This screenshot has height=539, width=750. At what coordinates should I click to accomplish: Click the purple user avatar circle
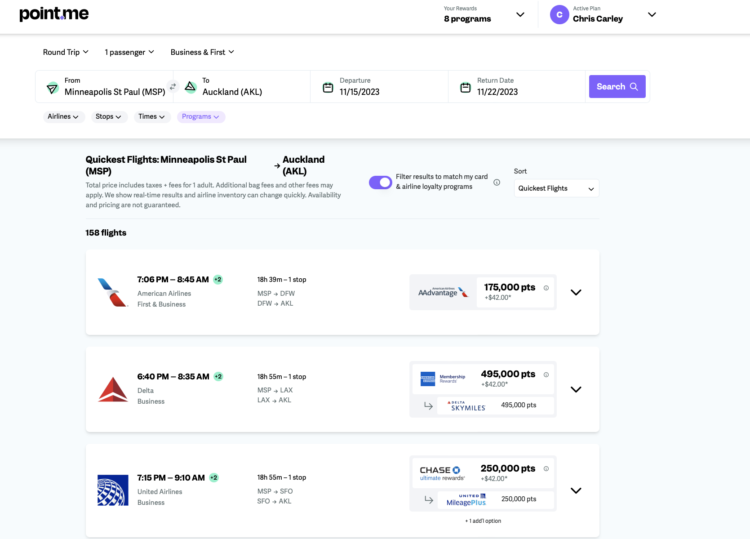[x=559, y=14]
